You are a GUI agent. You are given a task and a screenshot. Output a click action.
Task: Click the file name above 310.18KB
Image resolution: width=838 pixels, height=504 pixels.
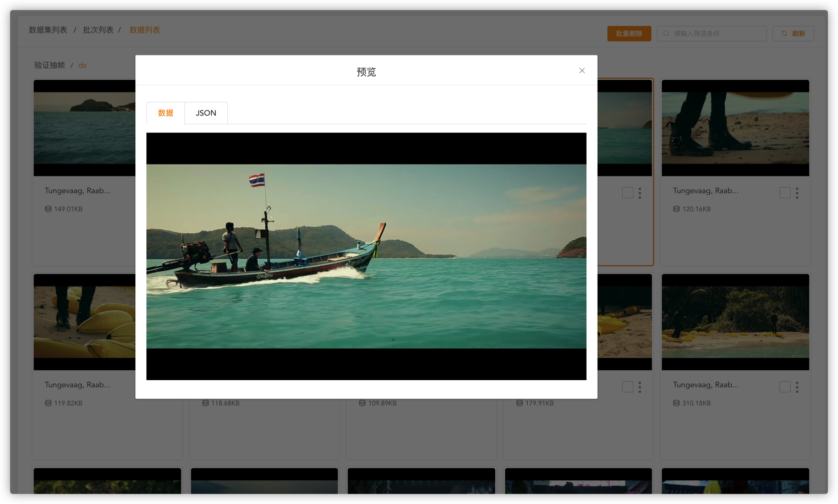705,385
